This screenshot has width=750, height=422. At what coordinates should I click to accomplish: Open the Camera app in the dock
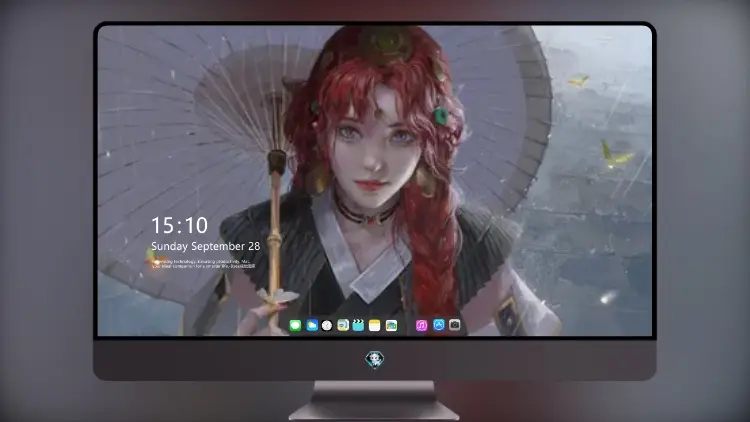tap(454, 325)
